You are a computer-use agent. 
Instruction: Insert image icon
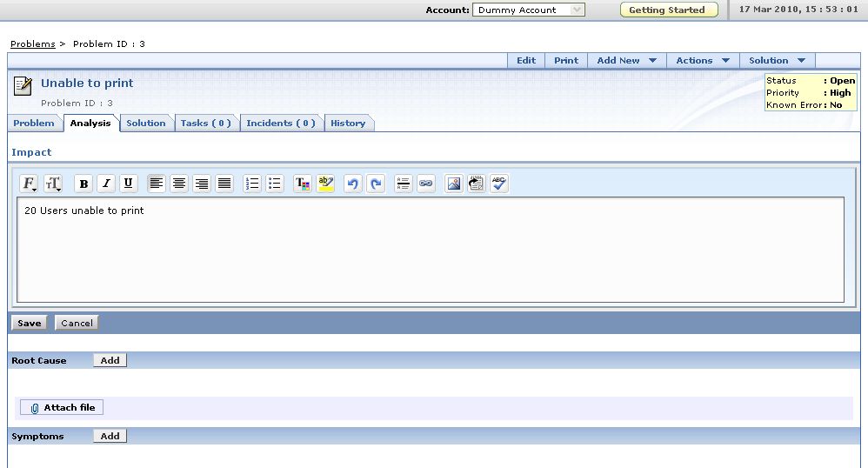click(x=453, y=184)
